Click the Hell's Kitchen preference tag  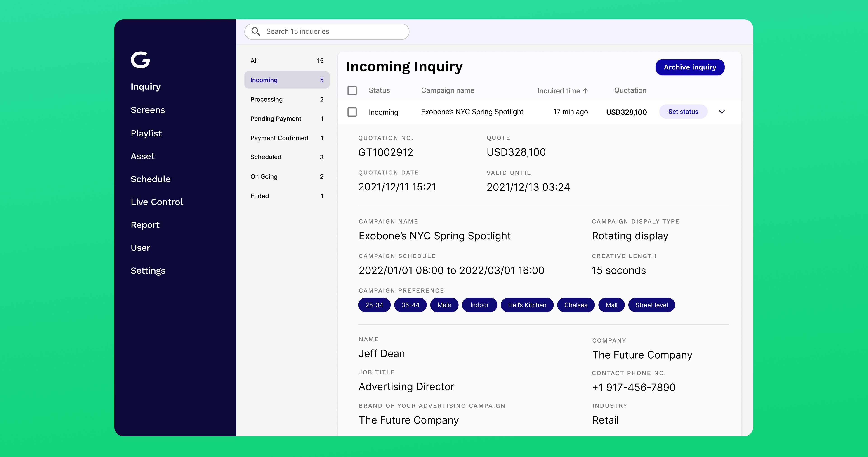527,305
